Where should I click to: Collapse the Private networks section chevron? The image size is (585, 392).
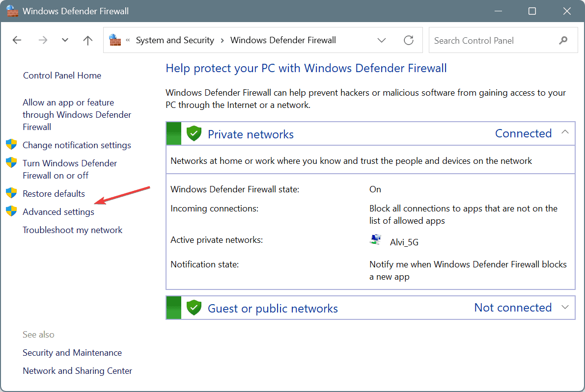pos(565,132)
